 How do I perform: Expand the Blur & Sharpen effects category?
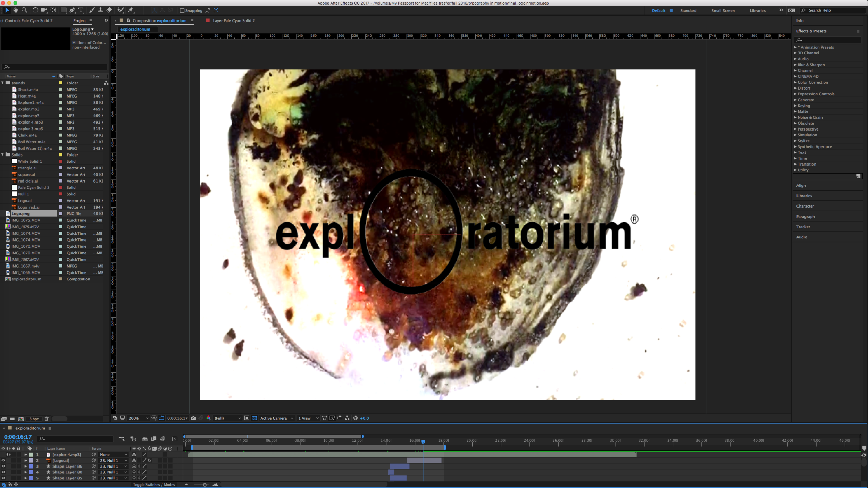(795, 65)
